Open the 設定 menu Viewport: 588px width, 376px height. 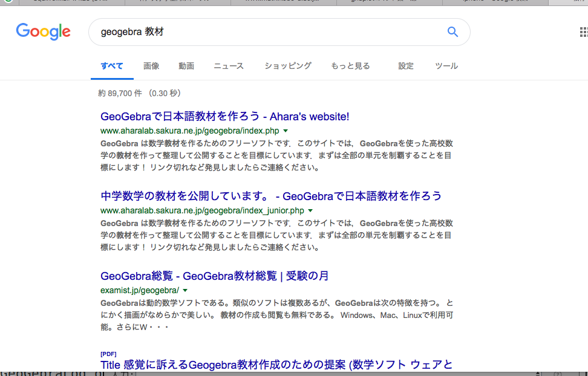pos(406,66)
